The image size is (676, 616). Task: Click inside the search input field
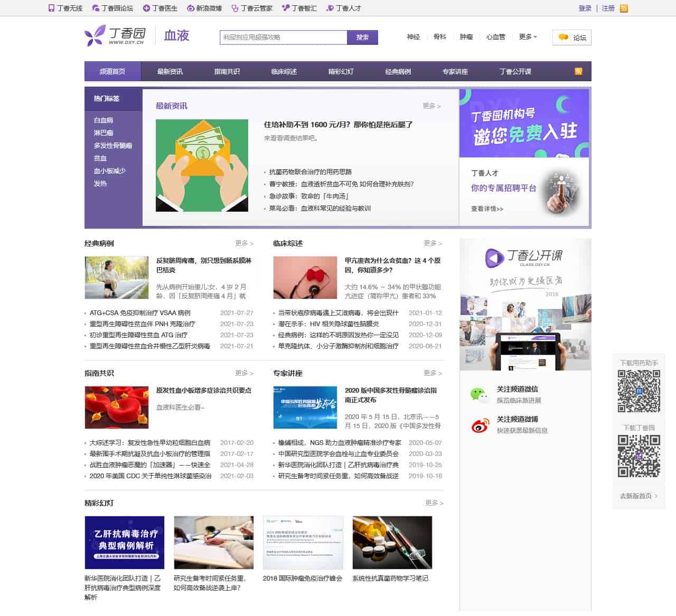(x=280, y=37)
